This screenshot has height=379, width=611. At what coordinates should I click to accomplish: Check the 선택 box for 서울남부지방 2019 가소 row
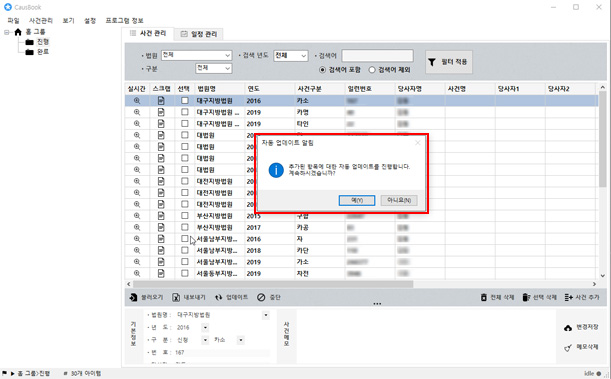tap(185, 262)
